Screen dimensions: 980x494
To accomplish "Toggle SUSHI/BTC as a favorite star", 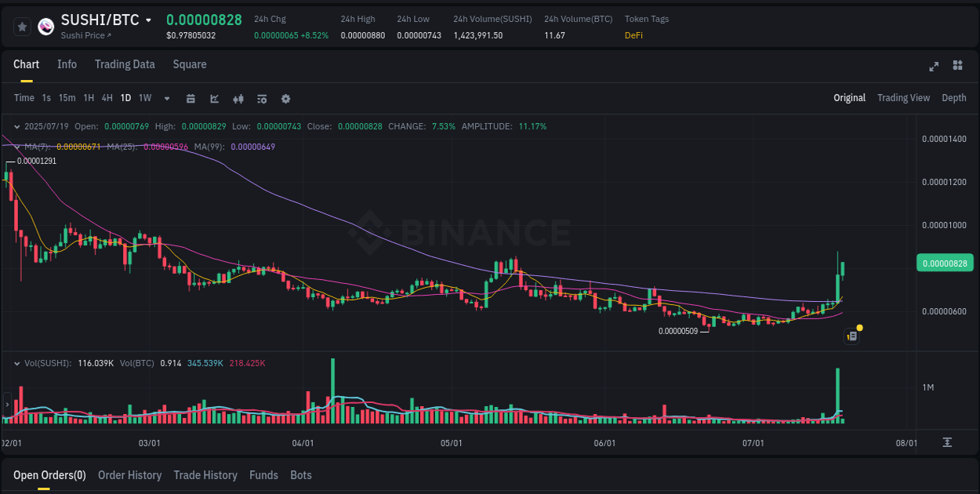I will click(22, 26).
